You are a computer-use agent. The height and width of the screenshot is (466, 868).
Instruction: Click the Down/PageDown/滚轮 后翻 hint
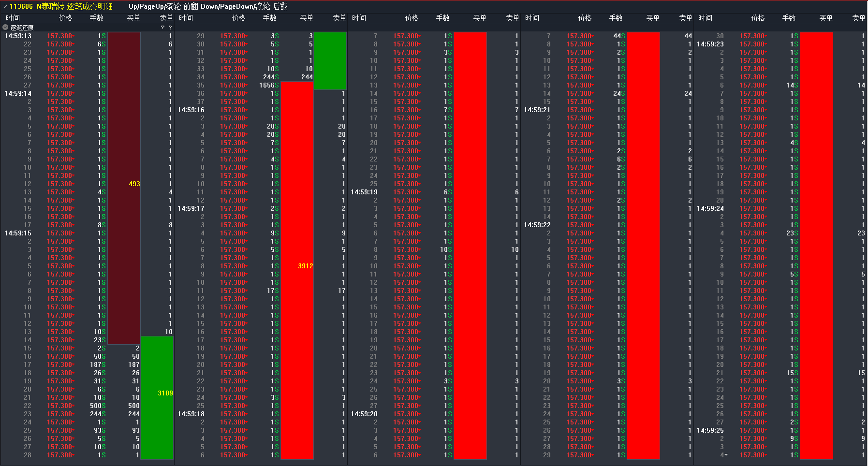click(x=244, y=6)
